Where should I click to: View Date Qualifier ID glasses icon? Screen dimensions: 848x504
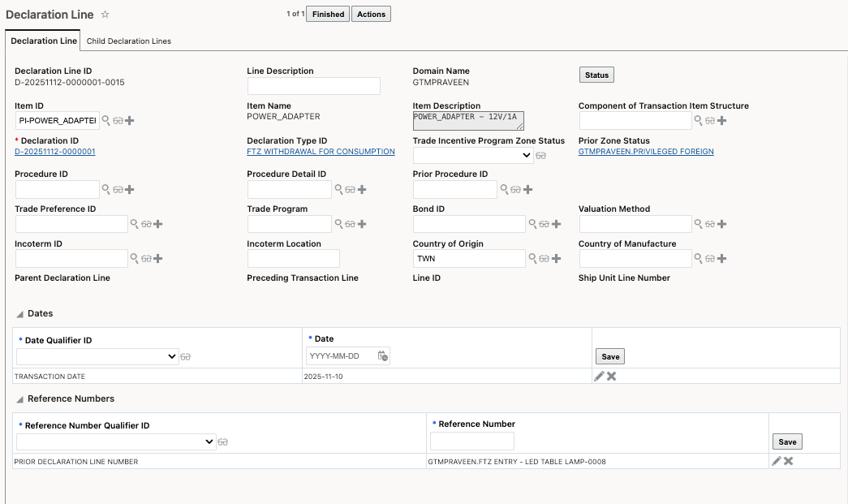[186, 357]
